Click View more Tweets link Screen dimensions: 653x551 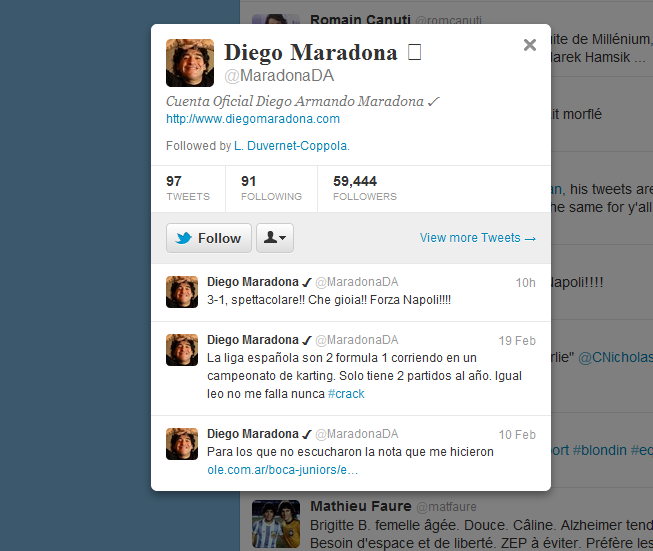(477, 238)
